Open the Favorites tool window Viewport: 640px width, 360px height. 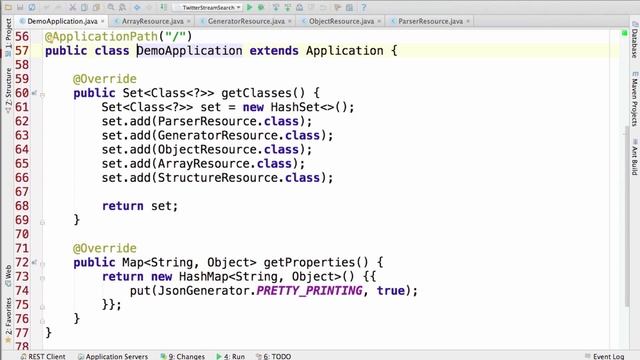8,321
